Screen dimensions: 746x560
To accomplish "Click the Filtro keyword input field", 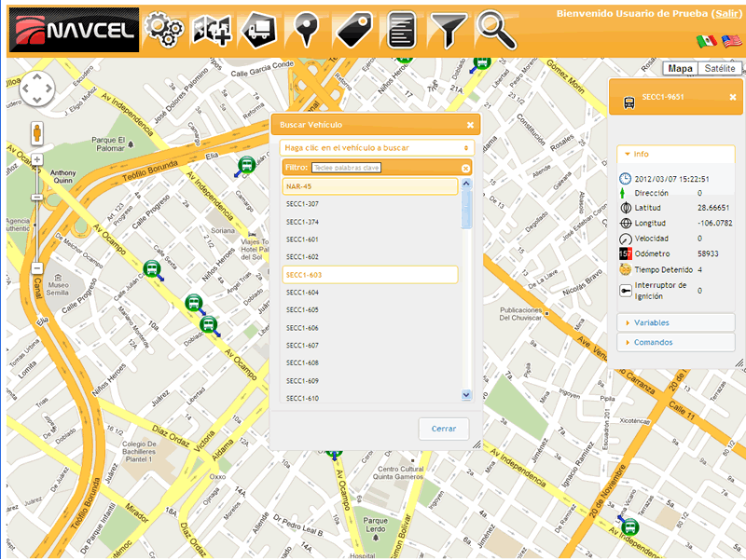I will (x=346, y=168).
